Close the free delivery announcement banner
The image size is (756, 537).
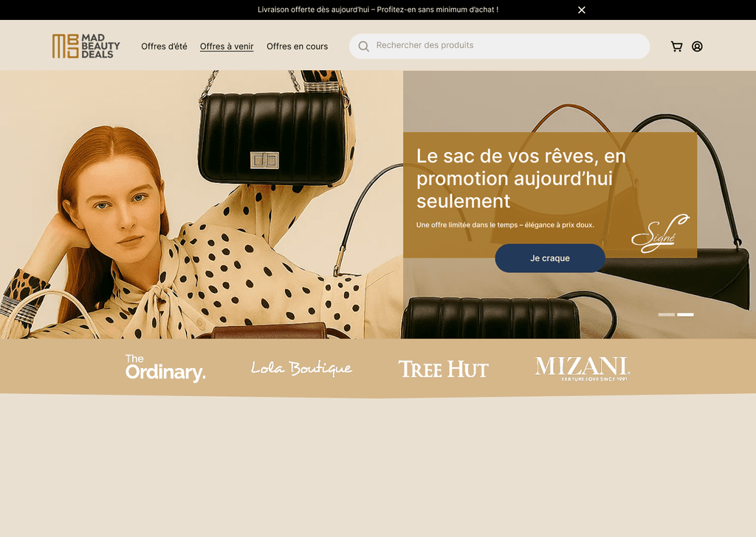(582, 10)
